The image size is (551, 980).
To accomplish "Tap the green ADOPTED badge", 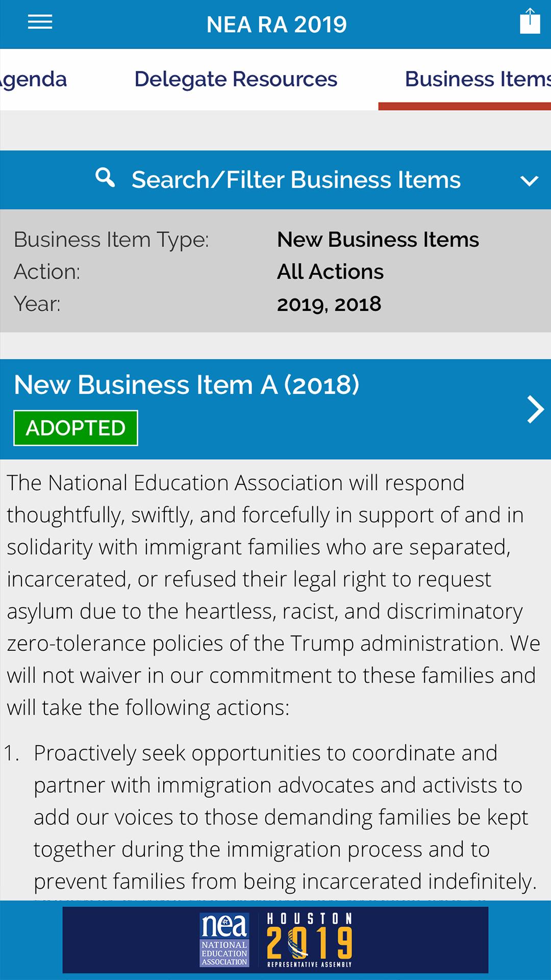I will point(76,428).
